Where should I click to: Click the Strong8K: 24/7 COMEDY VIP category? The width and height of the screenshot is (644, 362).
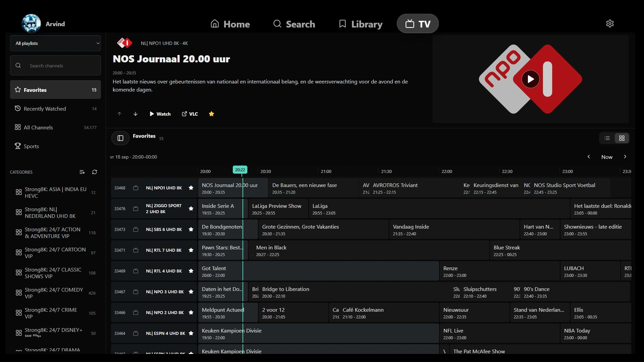[55, 293]
